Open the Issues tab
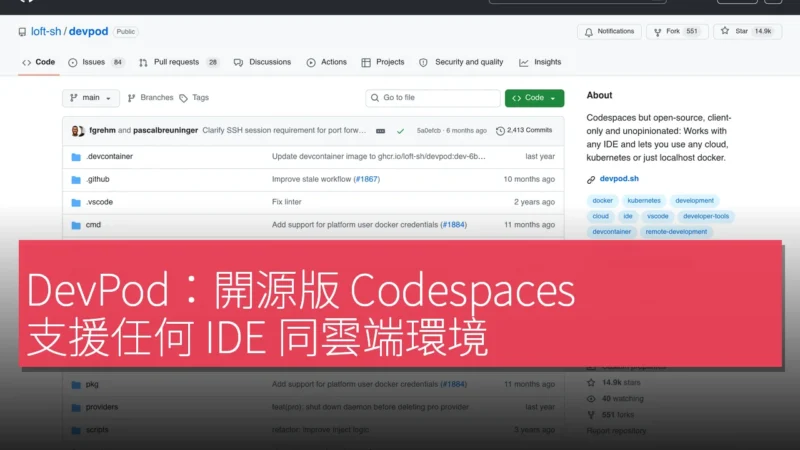This screenshot has width=800, height=450. pyautogui.click(x=96, y=62)
